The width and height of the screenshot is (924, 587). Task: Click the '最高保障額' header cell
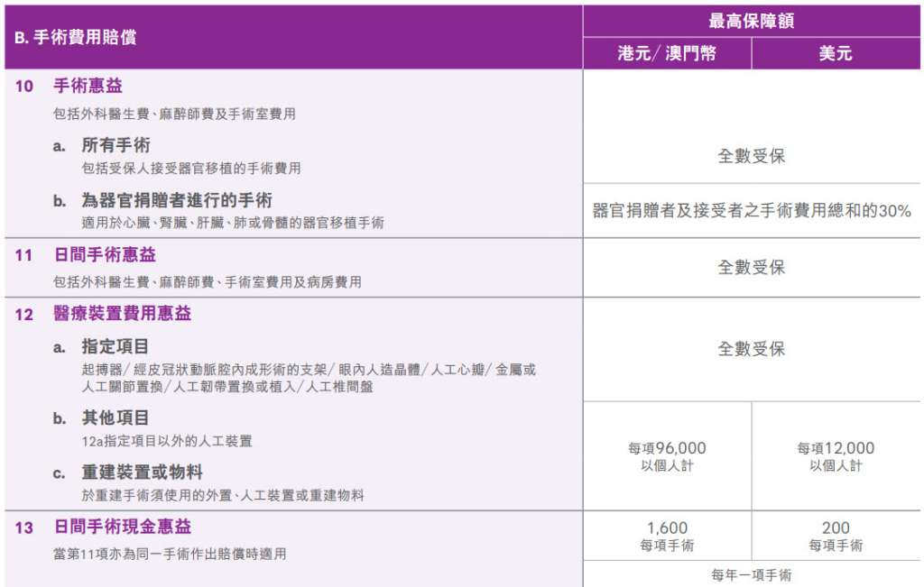click(751, 22)
